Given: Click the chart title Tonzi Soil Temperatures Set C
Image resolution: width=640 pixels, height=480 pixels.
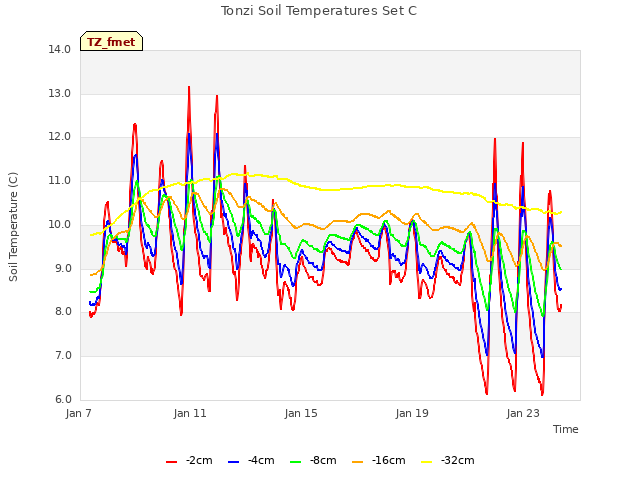Looking at the screenshot, I should point(319,11).
